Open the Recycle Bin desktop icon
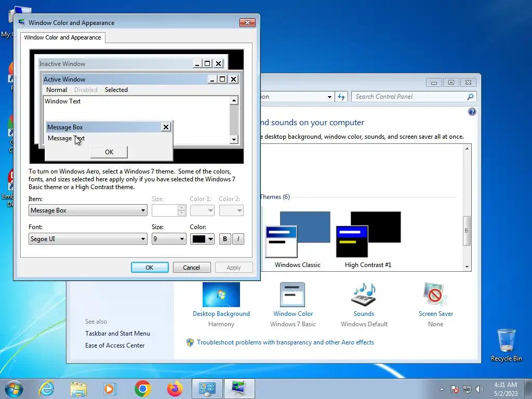The height and width of the screenshot is (399, 532). coord(506,341)
